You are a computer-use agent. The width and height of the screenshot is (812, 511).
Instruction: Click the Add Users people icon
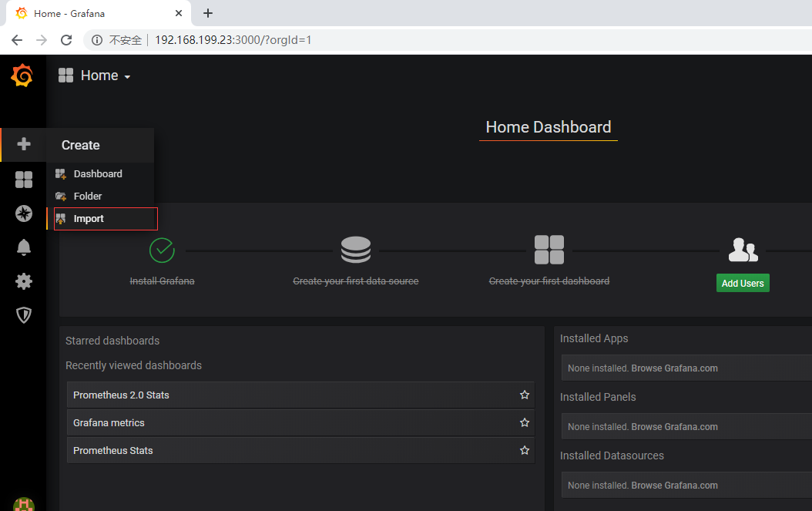pos(743,250)
